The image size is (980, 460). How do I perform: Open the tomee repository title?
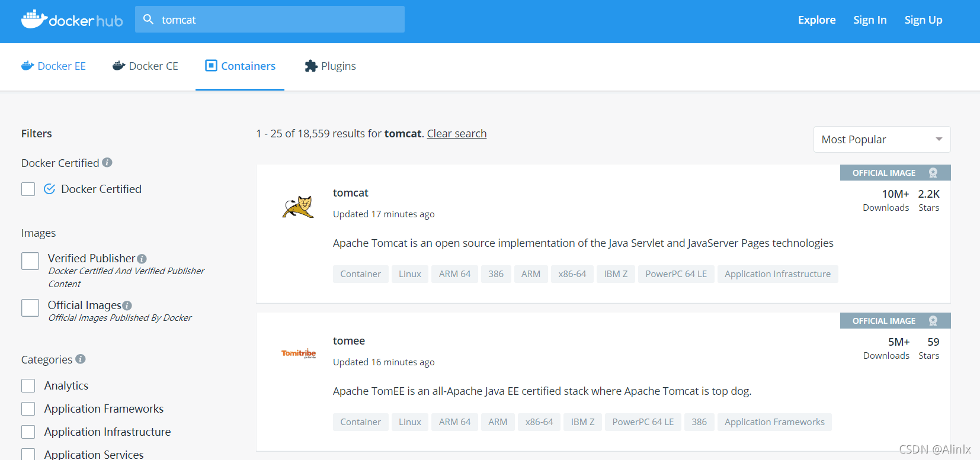click(349, 340)
